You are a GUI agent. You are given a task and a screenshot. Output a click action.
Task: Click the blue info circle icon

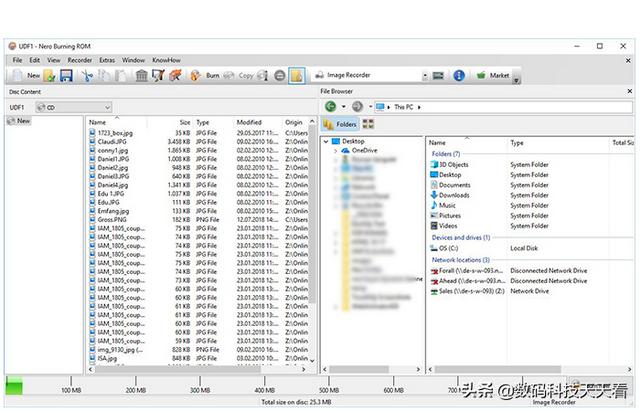(x=459, y=76)
